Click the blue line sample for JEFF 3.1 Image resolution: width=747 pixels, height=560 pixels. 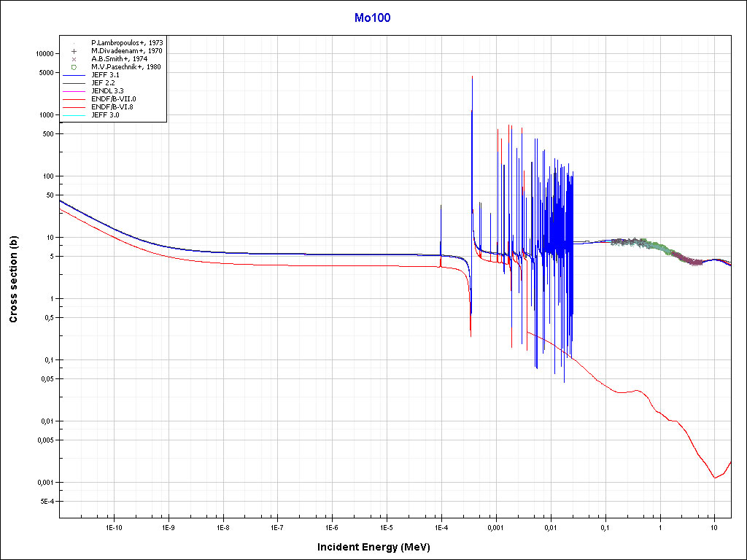point(74,75)
